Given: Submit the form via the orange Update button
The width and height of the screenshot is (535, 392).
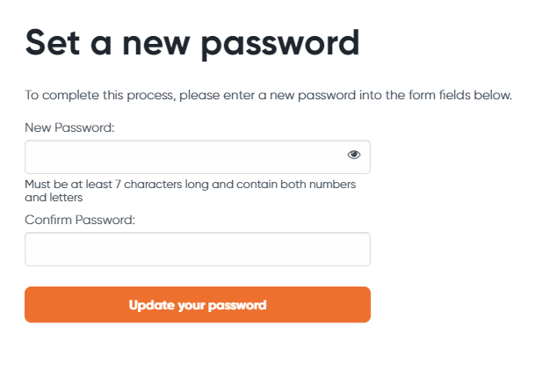Looking at the screenshot, I should tap(198, 305).
